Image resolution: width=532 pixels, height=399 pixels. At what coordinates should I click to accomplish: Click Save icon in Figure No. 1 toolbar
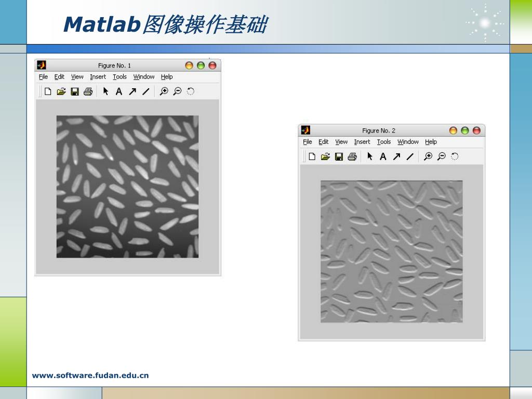[75, 91]
